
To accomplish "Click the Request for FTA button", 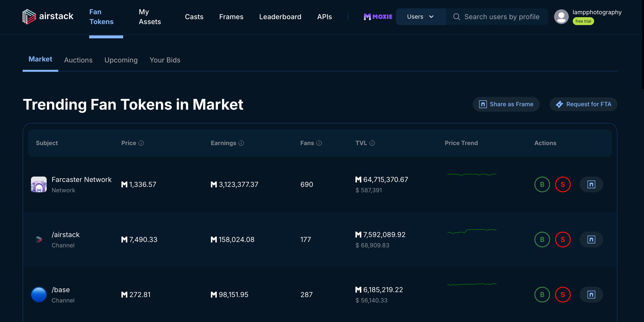I will [583, 104].
